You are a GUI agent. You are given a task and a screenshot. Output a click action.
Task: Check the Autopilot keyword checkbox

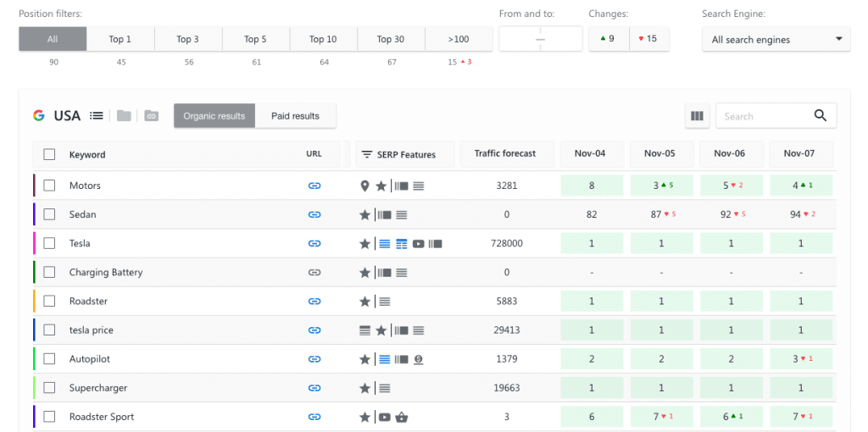[x=49, y=359]
